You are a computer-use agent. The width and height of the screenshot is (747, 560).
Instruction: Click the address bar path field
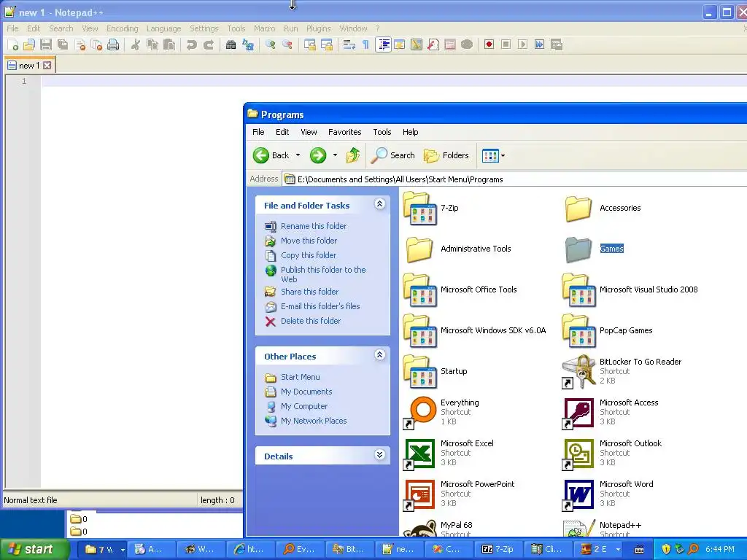click(x=514, y=179)
